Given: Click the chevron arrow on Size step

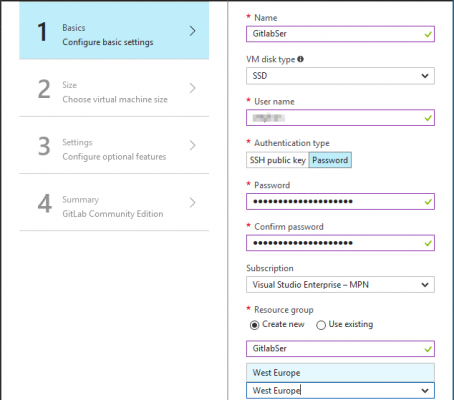Looking at the screenshot, I should (x=192, y=88).
